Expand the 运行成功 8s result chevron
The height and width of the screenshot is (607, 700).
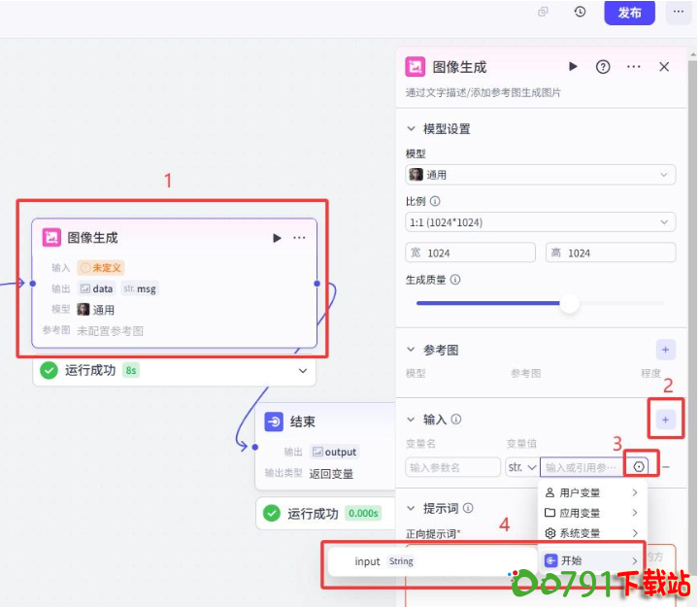(303, 370)
